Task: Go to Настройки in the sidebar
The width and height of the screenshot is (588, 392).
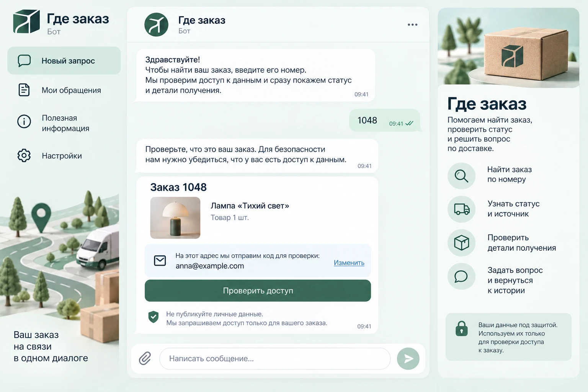Action: click(x=64, y=155)
